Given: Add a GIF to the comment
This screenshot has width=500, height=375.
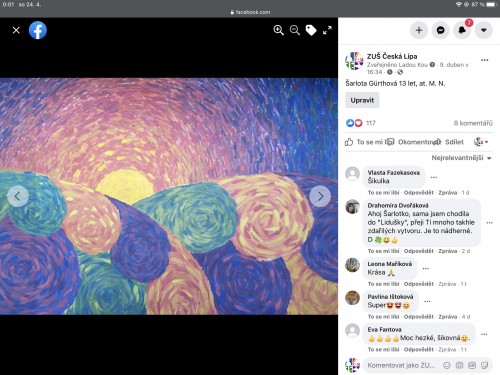Looking at the screenshot, I should [472, 365].
